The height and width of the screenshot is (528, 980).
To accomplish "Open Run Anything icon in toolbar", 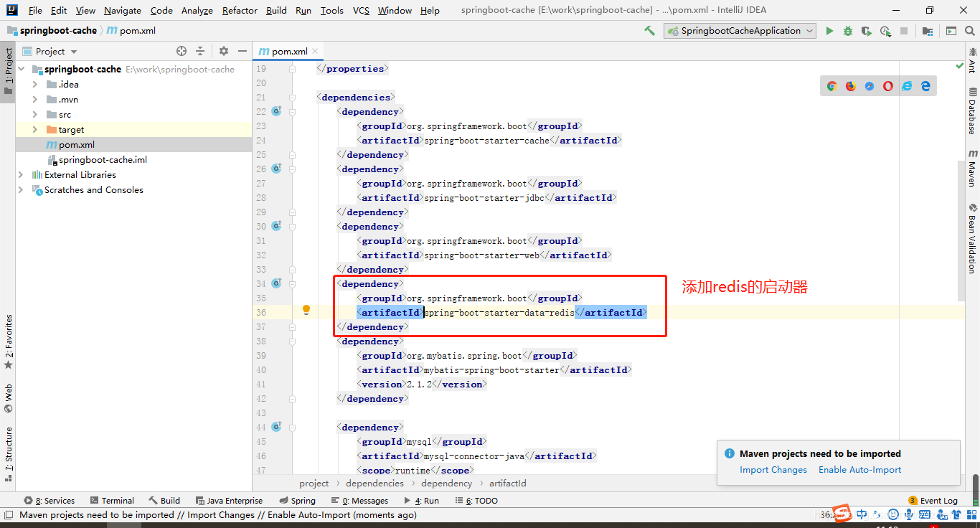I will click(x=951, y=31).
